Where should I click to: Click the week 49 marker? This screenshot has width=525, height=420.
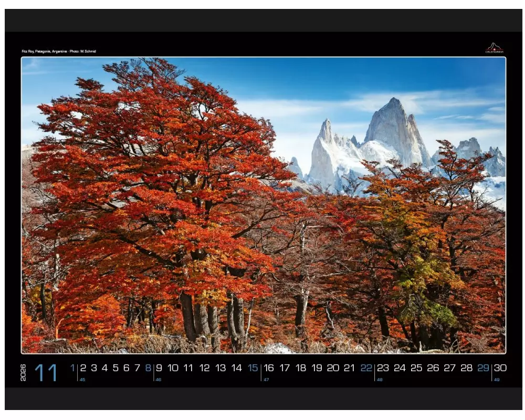(497, 380)
